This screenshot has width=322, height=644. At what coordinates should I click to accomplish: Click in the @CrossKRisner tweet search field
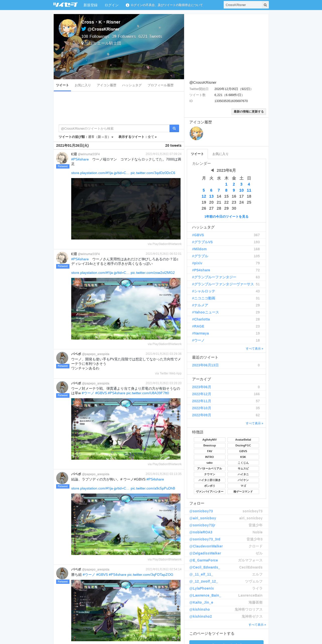pyautogui.click(x=114, y=128)
